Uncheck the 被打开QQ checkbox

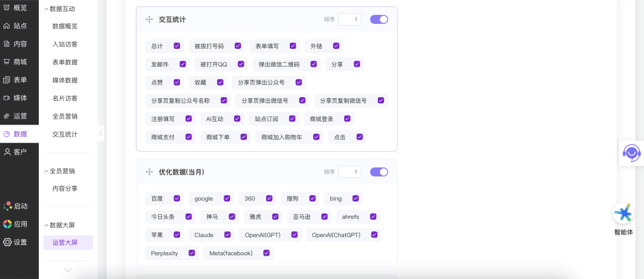click(241, 64)
